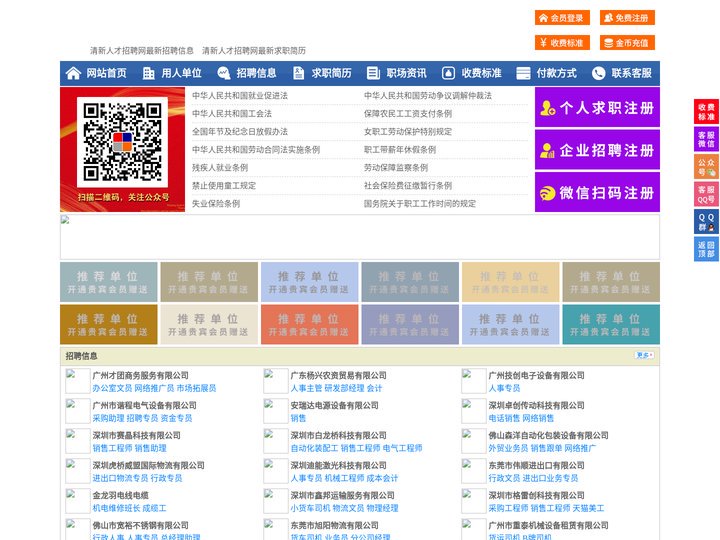Open 网站首页 menu item
The height and width of the screenshot is (540, 720).
click(107, 73)
